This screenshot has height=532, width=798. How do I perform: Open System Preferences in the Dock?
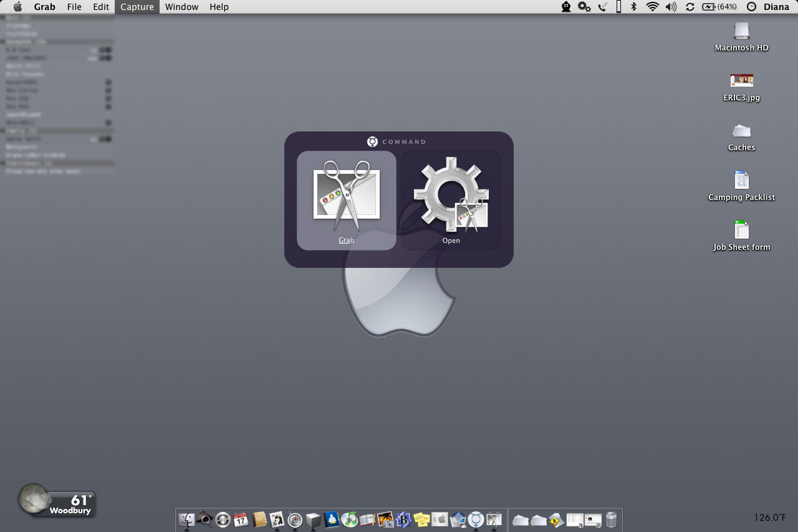point(440,519)
